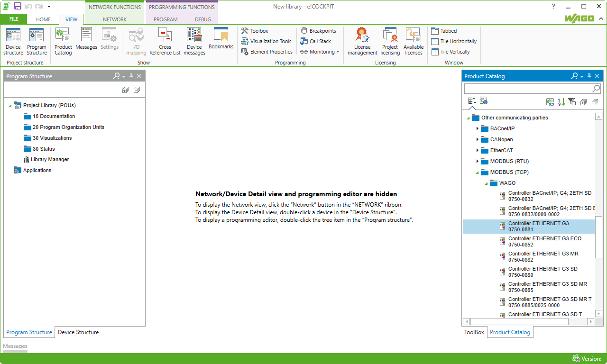
Task: View Available licenses
Action: point(414,41)
